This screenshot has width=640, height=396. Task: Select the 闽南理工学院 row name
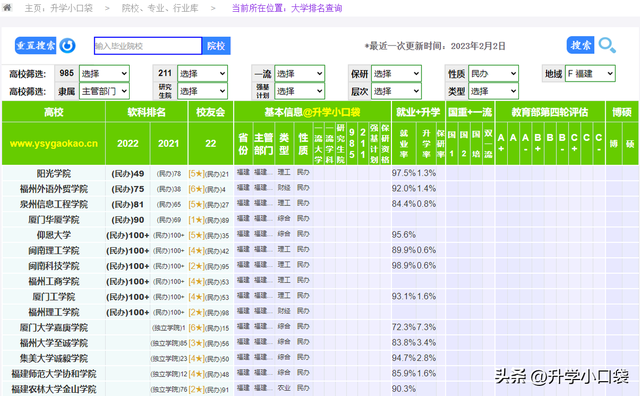click(53, 251)
